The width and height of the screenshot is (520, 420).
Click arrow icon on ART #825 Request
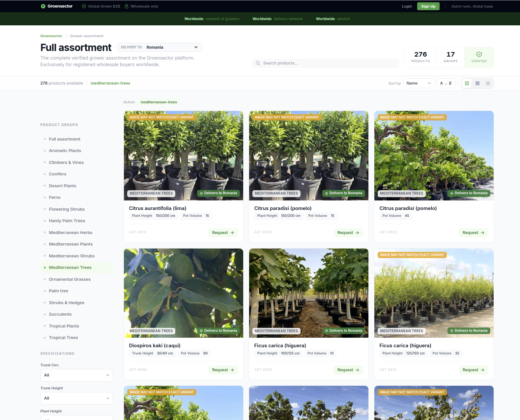[482, 233]
